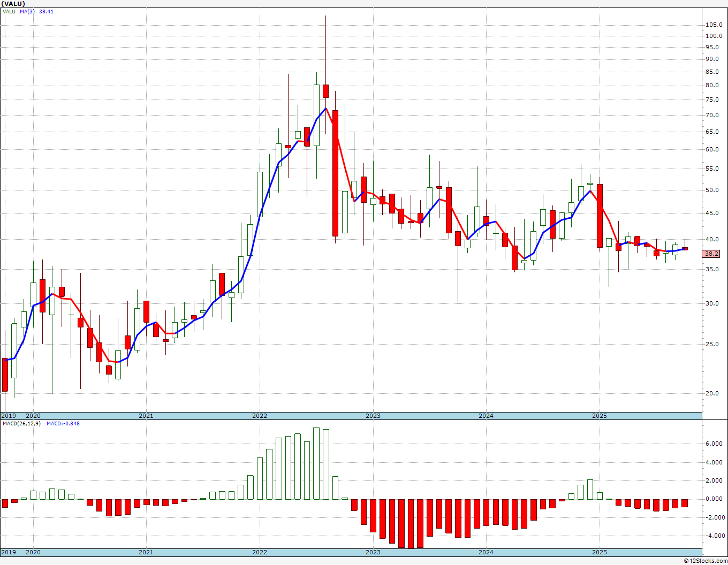Select the 2022 year marker on price timeline

(x=260, y=416)
